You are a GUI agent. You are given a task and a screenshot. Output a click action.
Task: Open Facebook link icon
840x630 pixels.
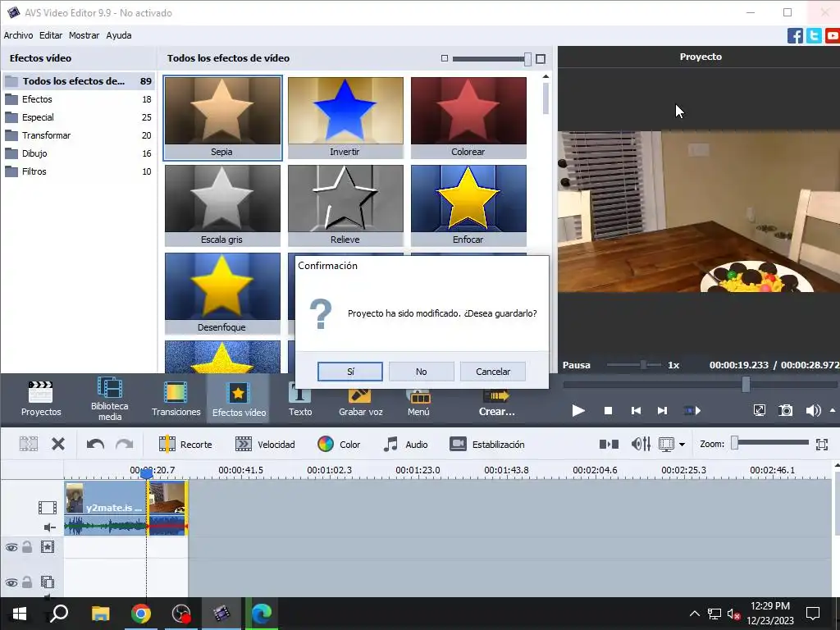pyautogui.click(x=795, y=36)
